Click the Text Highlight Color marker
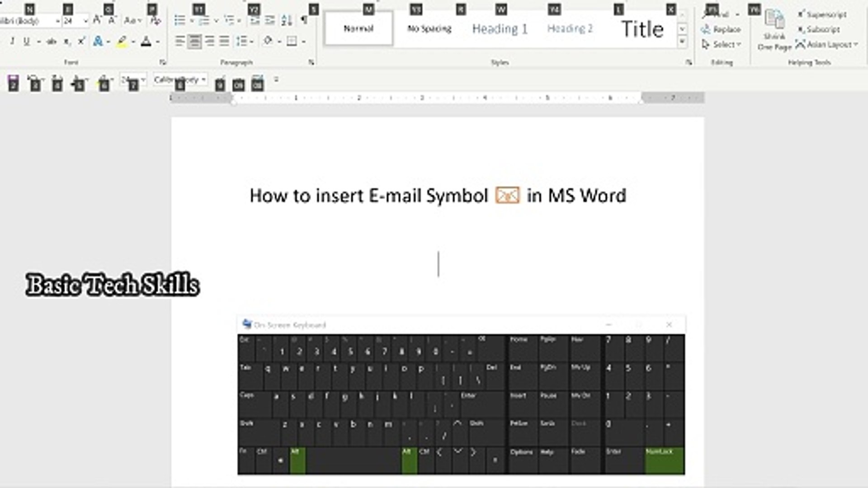Image resolution: width=868 pixels, height=488 pixels. click(x=122, y=42)
